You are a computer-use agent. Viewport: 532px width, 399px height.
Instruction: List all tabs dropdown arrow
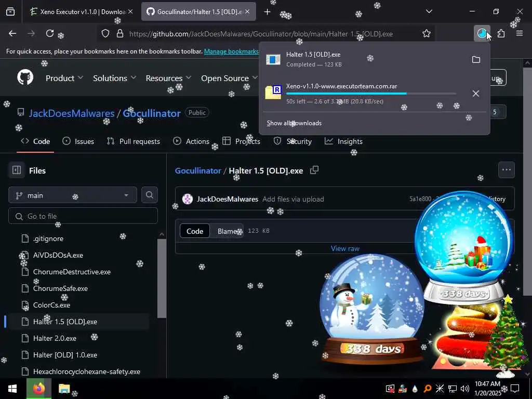[429, 11]
